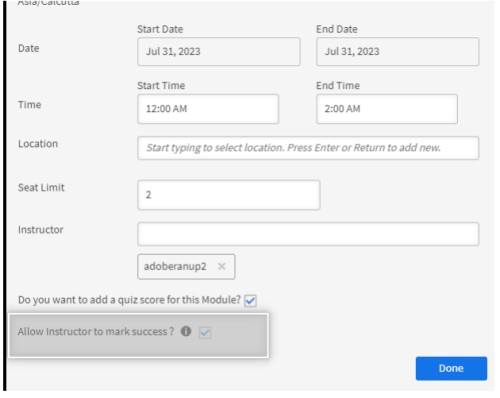Click the Done button
Screen dimensions: 500x398
pyautogui.click(x=451, y=368)
